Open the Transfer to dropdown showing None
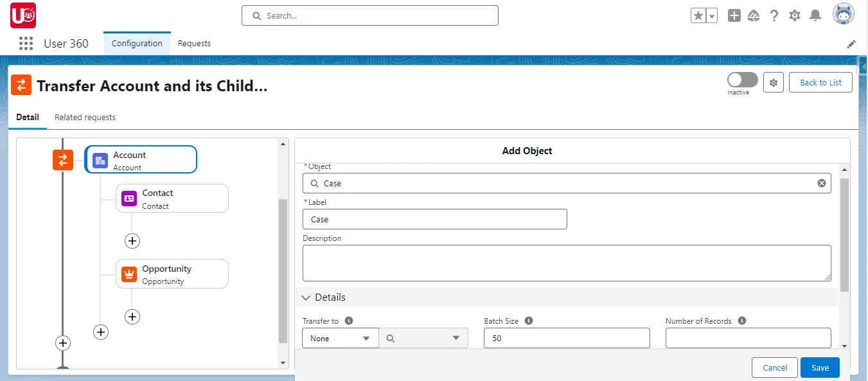Image resolution: width=868 pixels, height=381 pixels. tap(340, 337)
